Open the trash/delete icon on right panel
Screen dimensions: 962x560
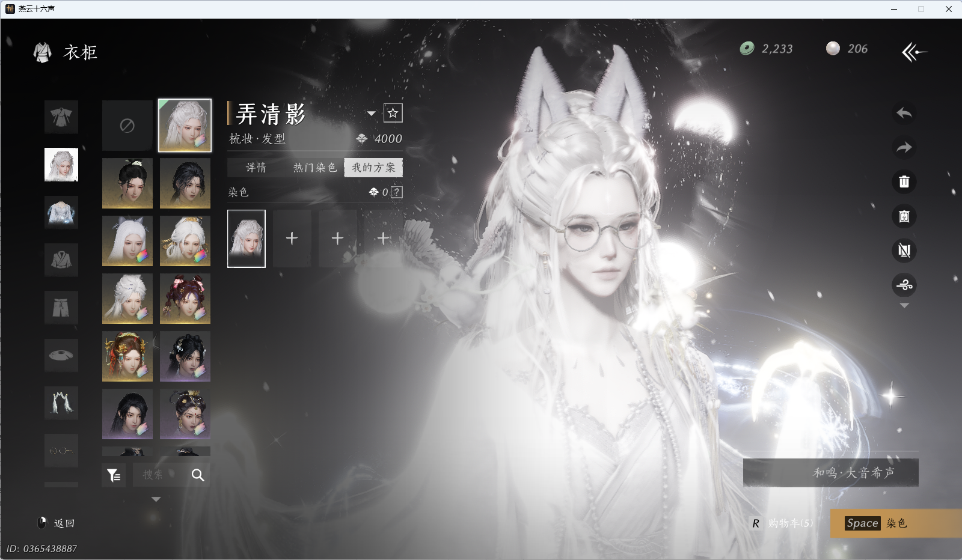click(905, 182)
